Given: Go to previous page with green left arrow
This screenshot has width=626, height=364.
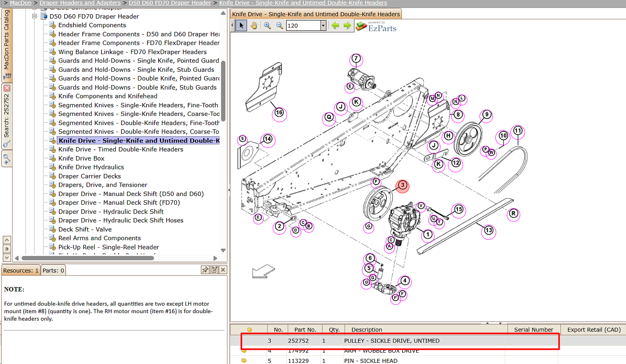Looking at the screenshot, I should tap(335, 25).
